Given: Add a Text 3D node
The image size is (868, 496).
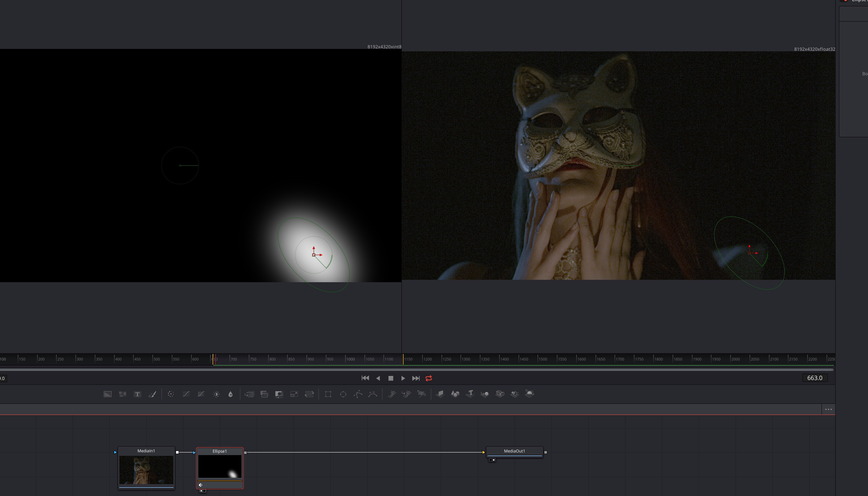Looking at the screenshot, I should (x=470, y=394).
